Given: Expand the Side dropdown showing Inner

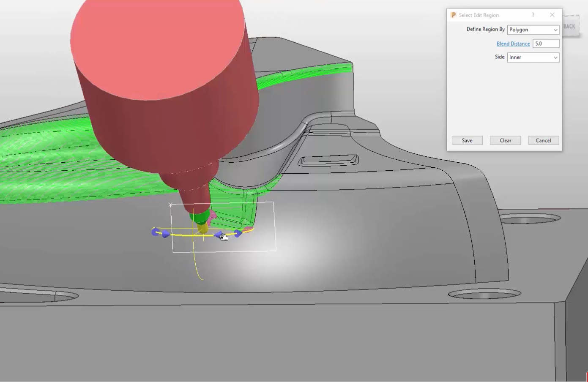Looking at the screenshot, I should point(533,57).
